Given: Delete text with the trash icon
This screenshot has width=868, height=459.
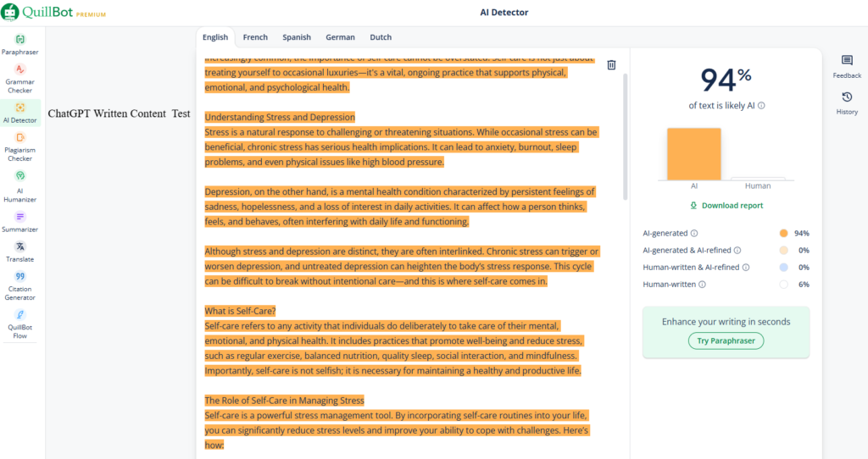Looking at the screenshot, I should pyautogui.click(x=611, y=64).
